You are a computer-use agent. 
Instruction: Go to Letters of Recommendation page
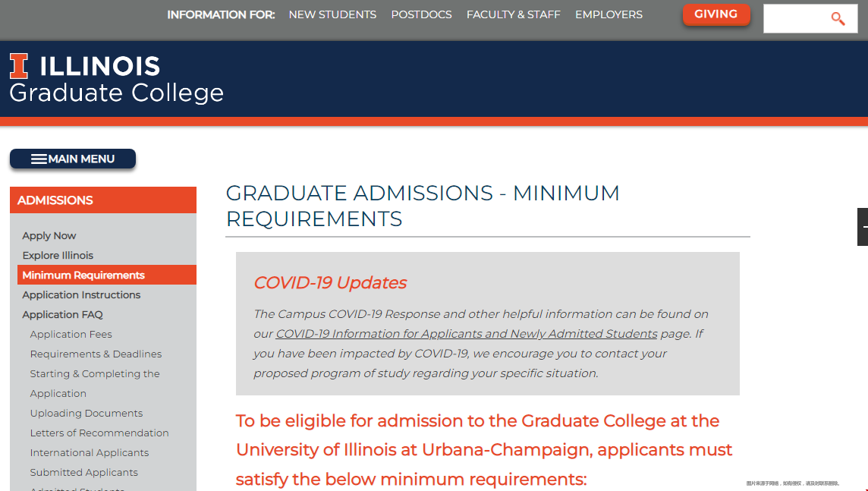99,433
